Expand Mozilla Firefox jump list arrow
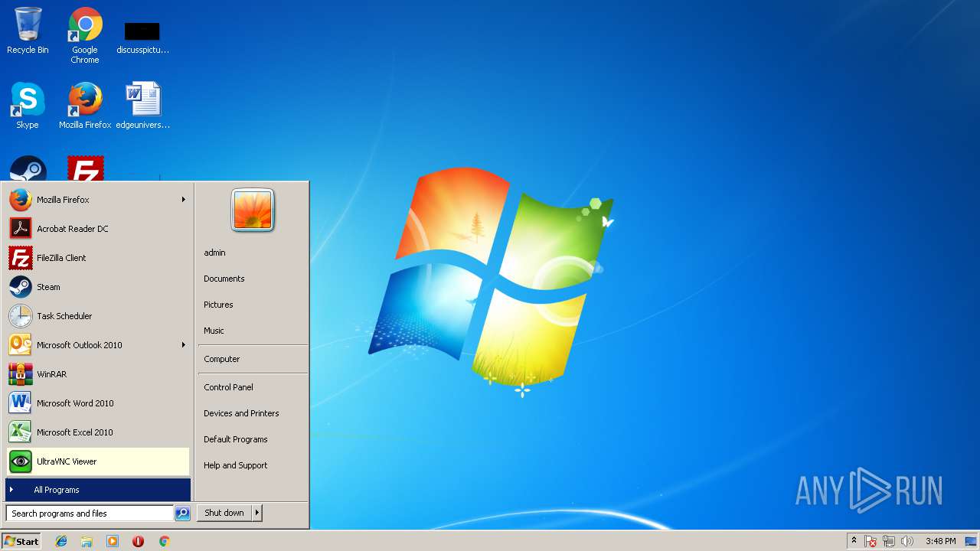The image size is (980, 551). (x=183, y=200)
